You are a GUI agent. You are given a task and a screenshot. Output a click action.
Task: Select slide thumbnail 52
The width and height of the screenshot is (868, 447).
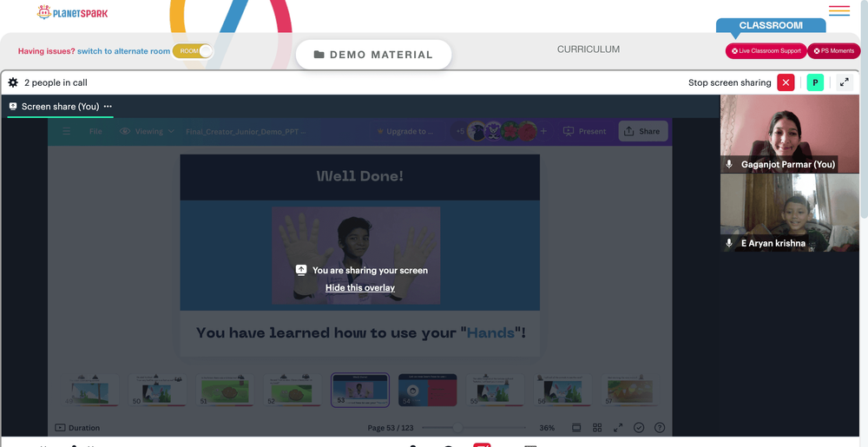(x=293, y=391)
